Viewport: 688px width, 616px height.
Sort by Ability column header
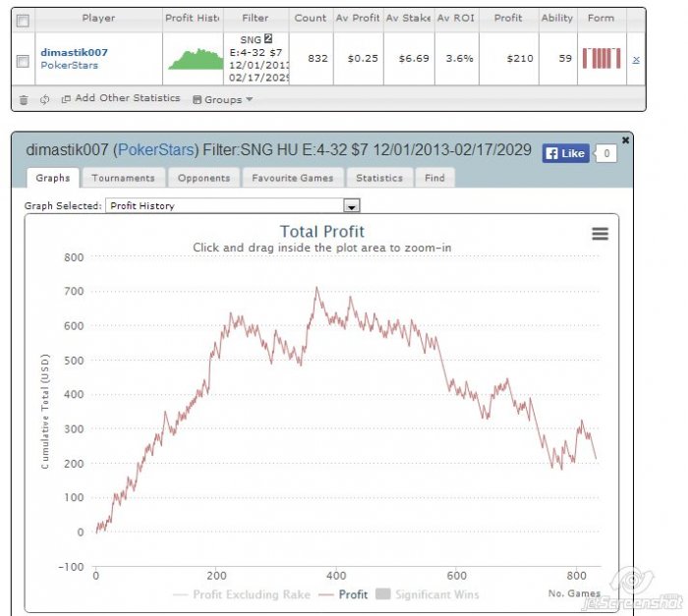pos(557,19)
